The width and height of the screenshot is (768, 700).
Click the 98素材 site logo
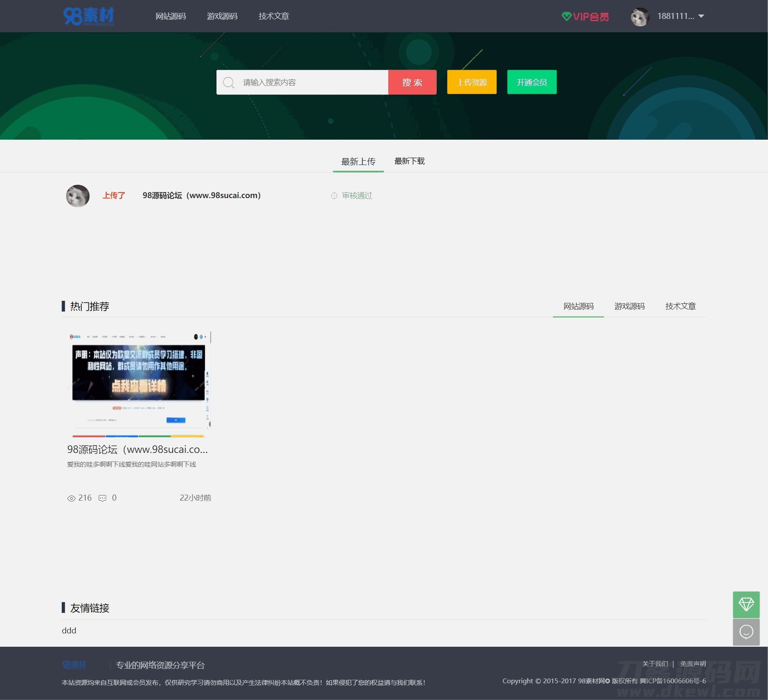(89, 16)
